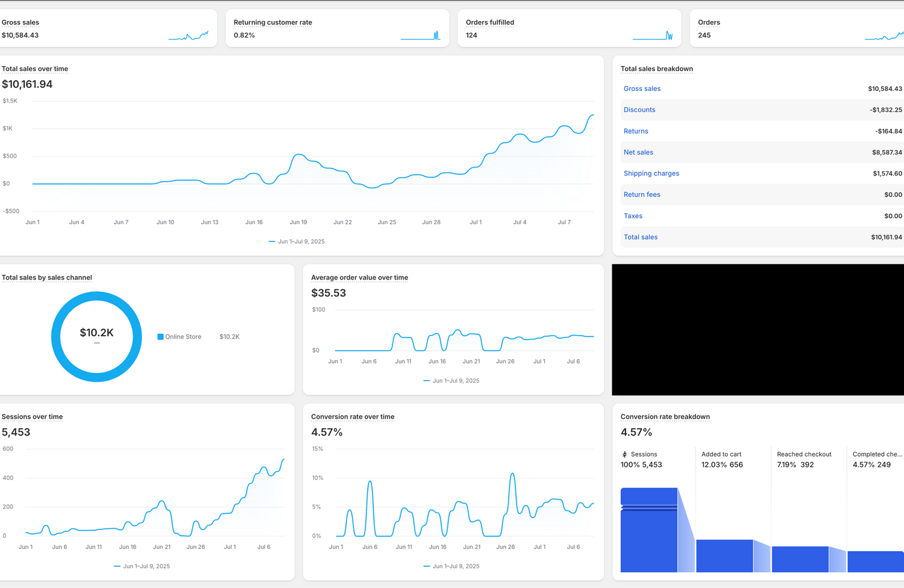This screenshot has height=588, width=904.
Task: Open Conversion rate over time title
Action: [353, 417]
